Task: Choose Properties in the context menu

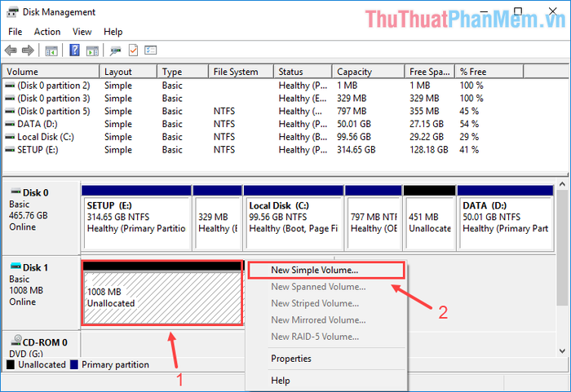Action: click(326, 359)
